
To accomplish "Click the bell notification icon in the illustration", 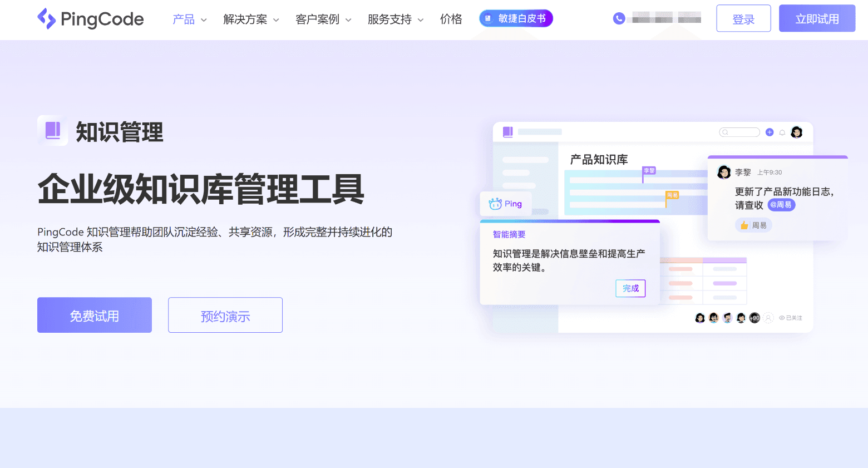I will [x=782, y=132].
